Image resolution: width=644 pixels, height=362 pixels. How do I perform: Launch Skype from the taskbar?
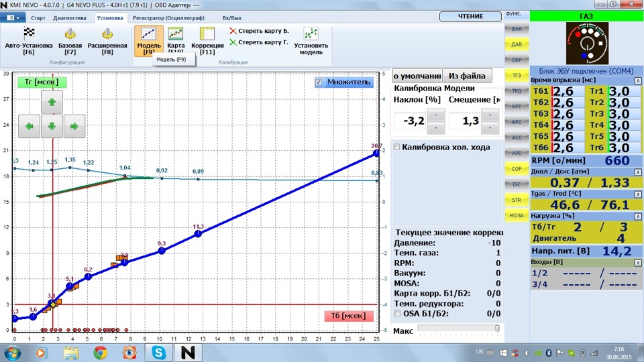pos(159,353)
